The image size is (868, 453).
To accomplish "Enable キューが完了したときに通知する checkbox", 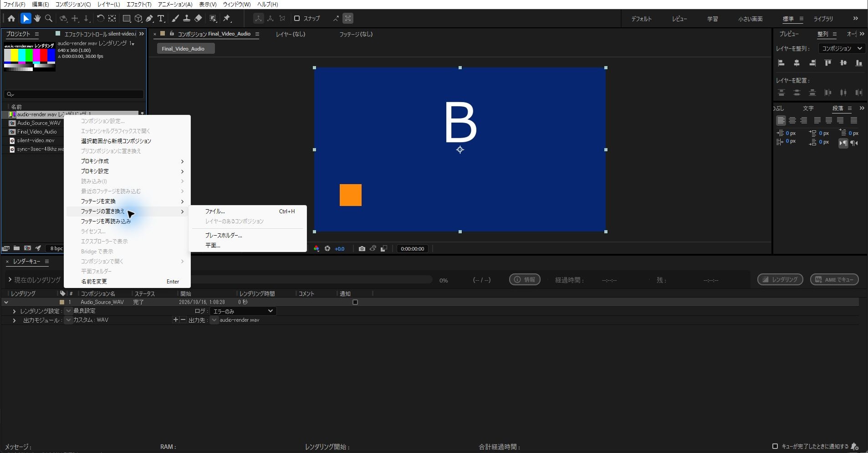I will click(775, 446).
